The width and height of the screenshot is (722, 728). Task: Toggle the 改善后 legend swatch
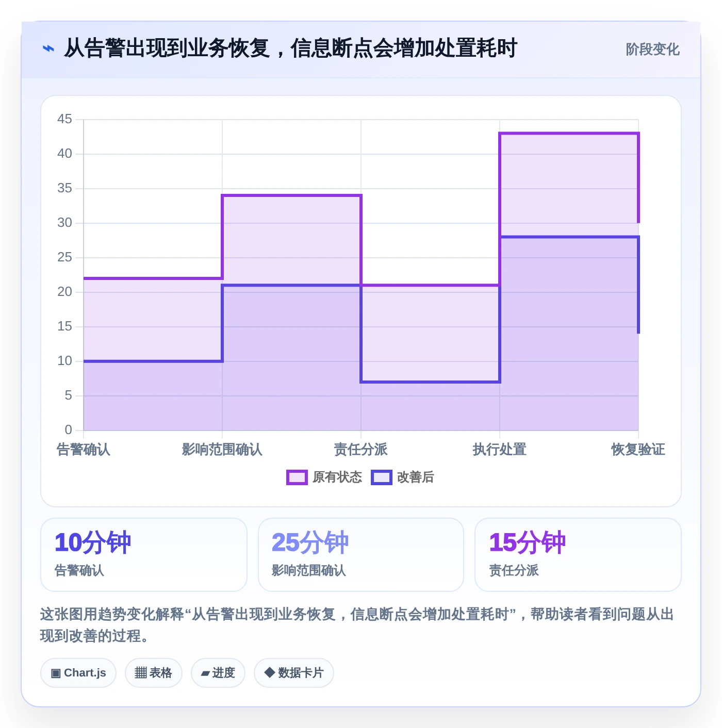pyautogui.click(x=382, y=477)
